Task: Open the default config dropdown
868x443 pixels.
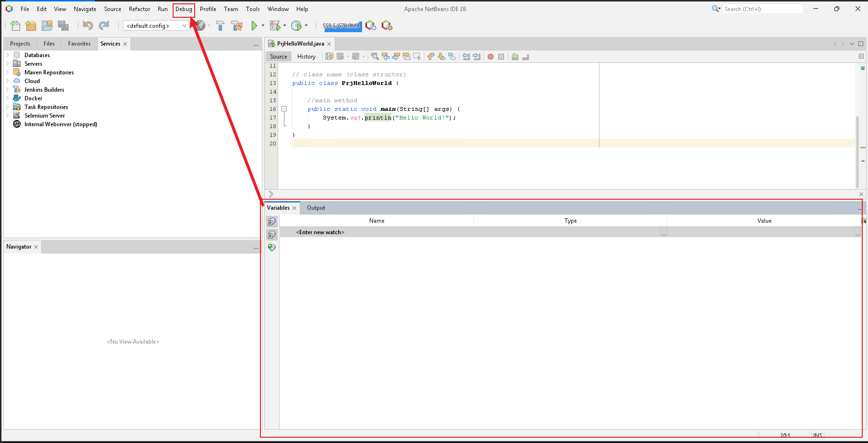Action: coord(156,26)
